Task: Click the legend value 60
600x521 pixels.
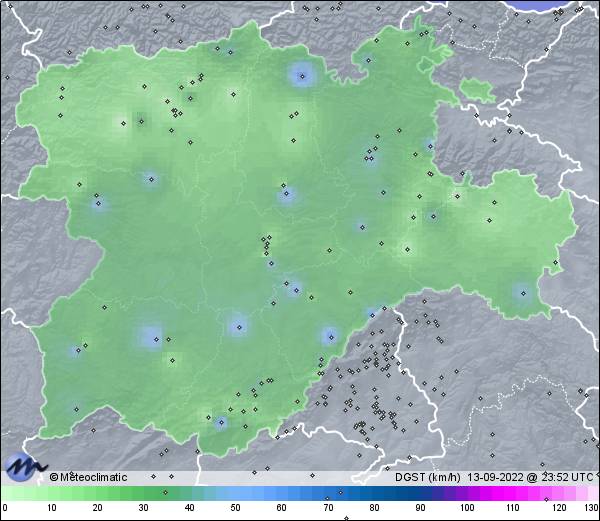Action: [x=282, y=508]
